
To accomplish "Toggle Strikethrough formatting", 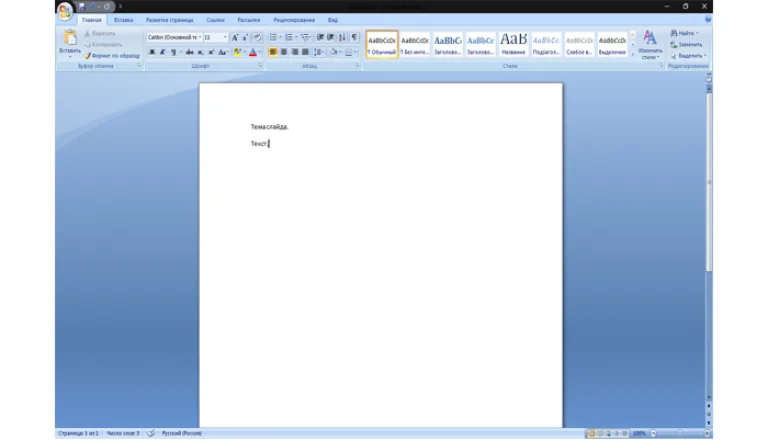I will click(x=189, y=52).
